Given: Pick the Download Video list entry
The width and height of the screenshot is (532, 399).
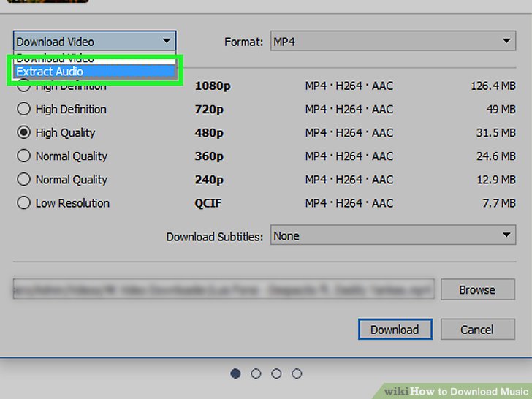Looking at the screenshot, I should (x=95, y=59).
